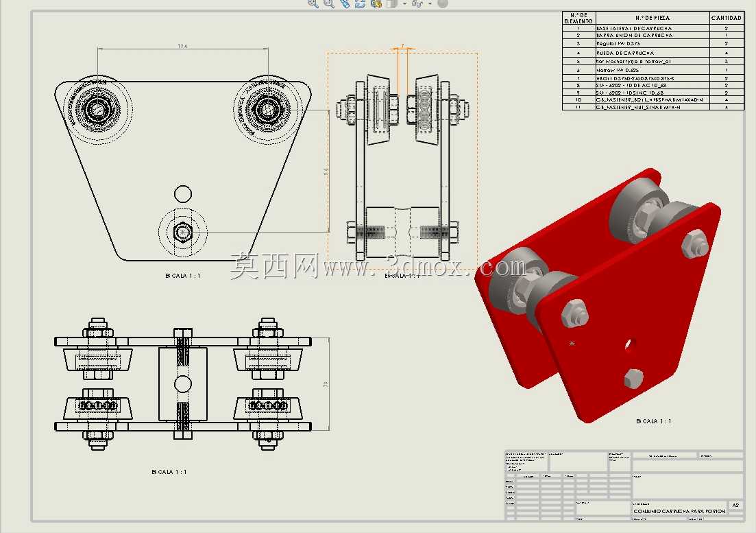Select the SKF - 6202 cell in row 9
The width and height of the screenshot is (756, 533).
click(653, 93)
